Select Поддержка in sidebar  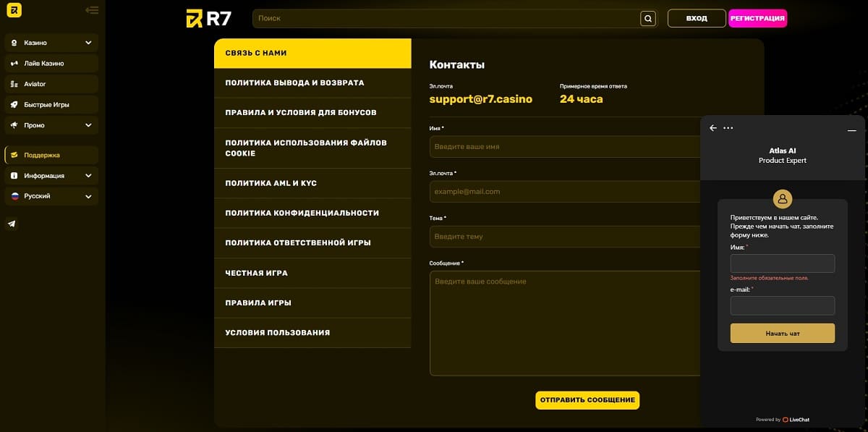(51, 155)
